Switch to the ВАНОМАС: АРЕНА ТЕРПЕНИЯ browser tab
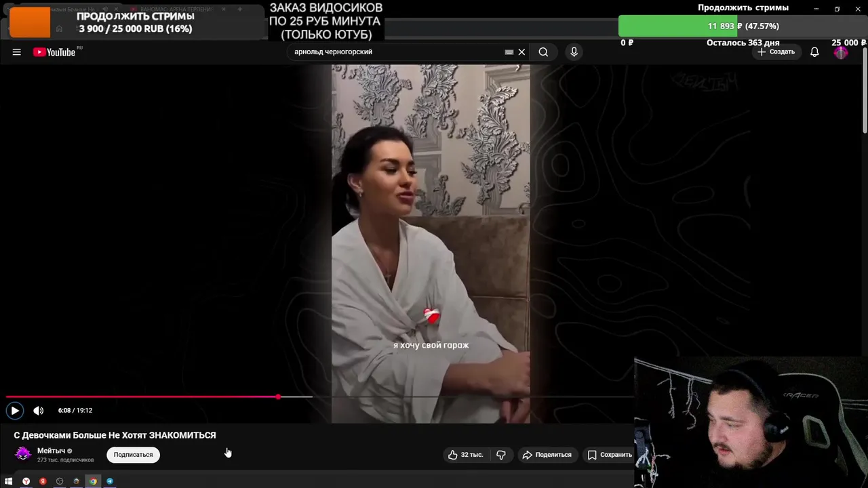Screen dimensions: 868x488 pos(176,9)
